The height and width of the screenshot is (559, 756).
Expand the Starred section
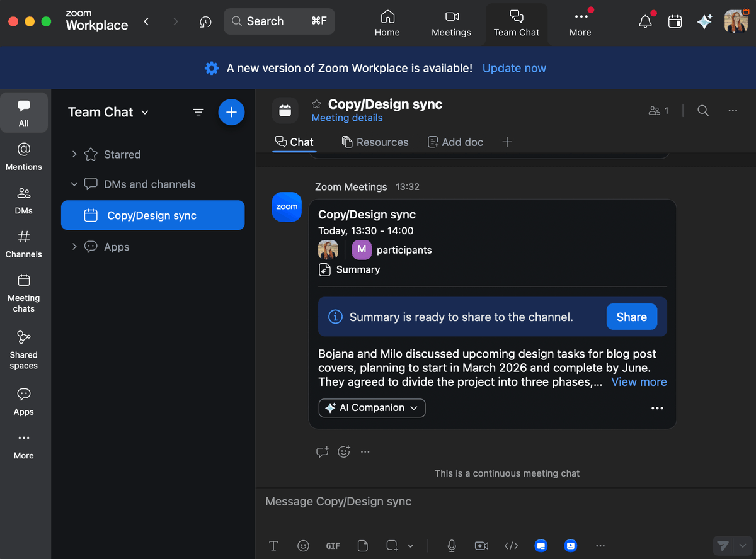coord(74,154)
